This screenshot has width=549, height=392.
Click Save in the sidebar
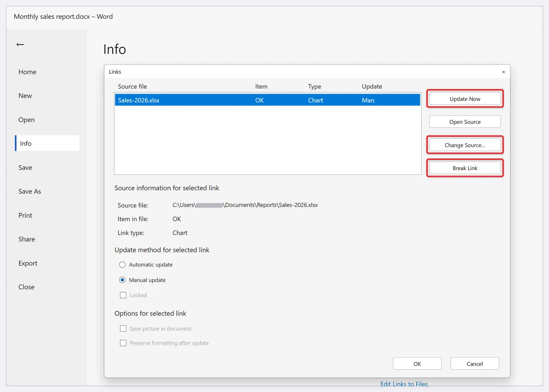(25, 167)
